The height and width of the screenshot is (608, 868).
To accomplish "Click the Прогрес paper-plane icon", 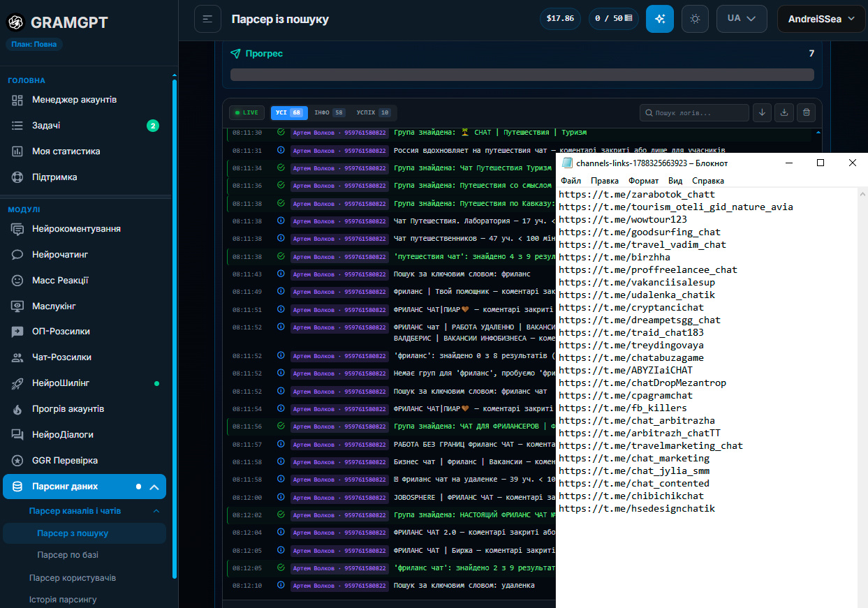I will (235, 54).
